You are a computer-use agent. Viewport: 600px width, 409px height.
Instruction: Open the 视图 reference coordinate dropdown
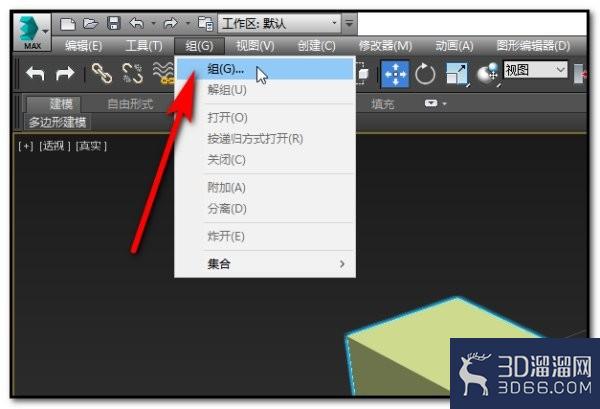(x=535, y=70)
